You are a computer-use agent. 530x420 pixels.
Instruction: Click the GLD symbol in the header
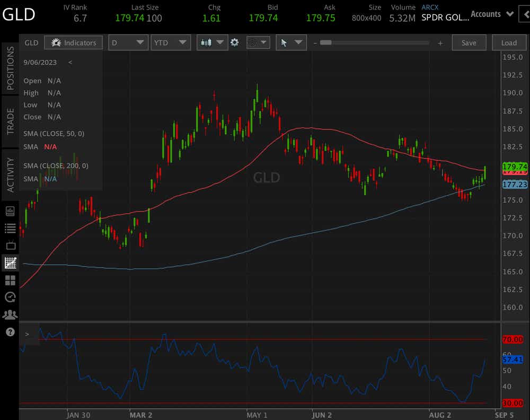(19, 14)
